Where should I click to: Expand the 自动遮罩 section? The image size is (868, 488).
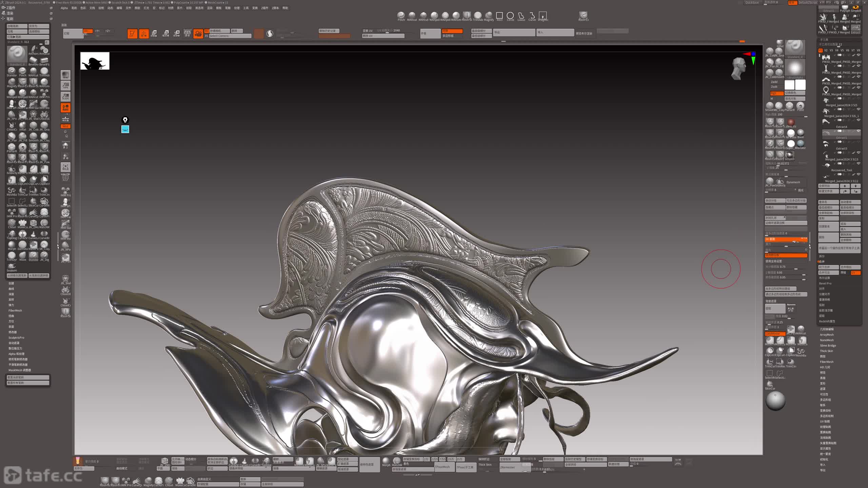coord(14,343)
